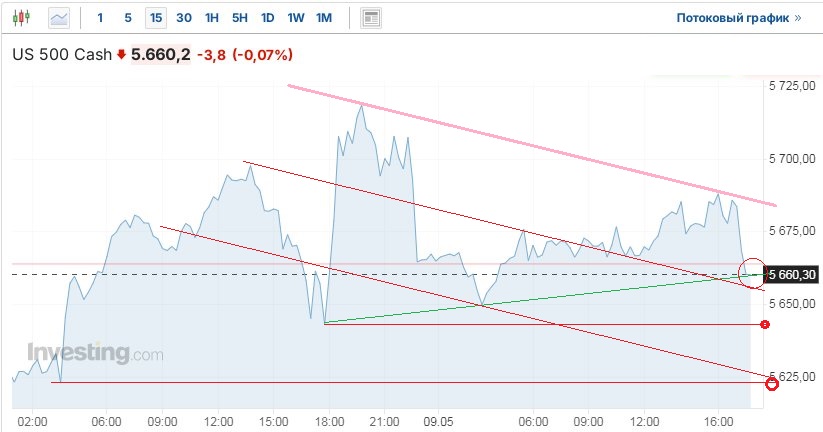Select the 1 minute timeframe
Viewport: 823px width, 432px height.
pyautogui.click(x=100, y=18)
